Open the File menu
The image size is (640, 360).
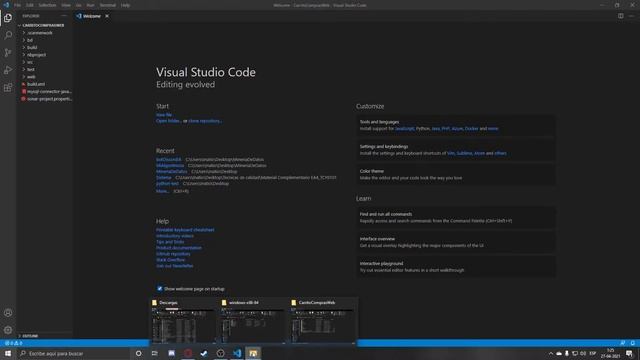[x=17, y=5]
